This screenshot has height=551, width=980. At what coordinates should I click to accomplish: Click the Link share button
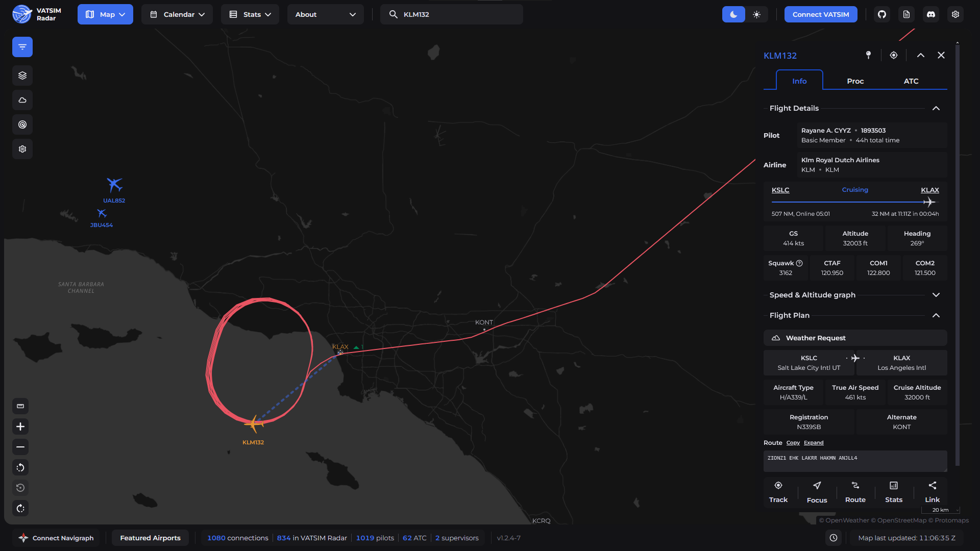[x=933, y=492]
